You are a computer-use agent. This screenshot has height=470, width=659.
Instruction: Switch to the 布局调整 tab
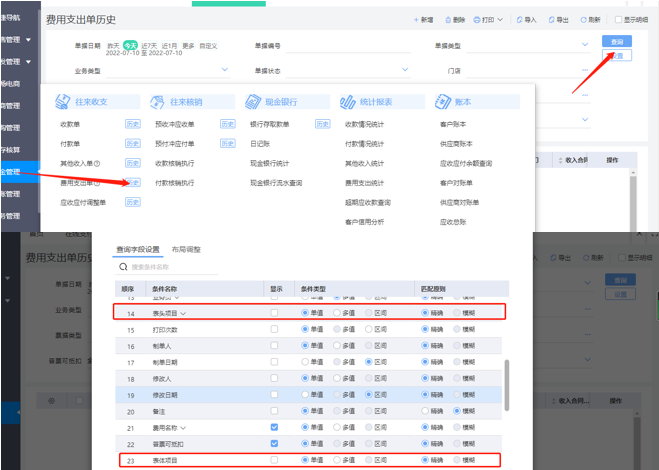(x=186, y=249)
